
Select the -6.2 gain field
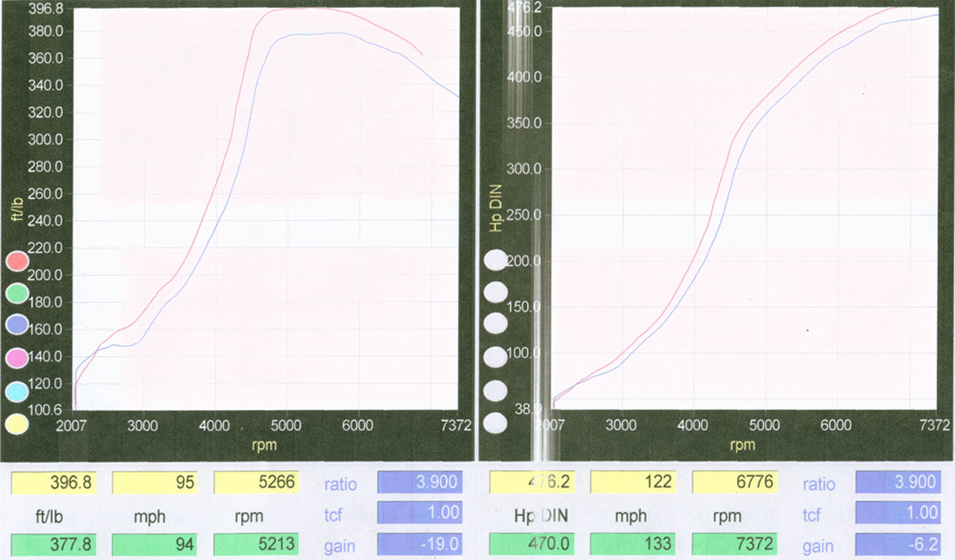898,544
